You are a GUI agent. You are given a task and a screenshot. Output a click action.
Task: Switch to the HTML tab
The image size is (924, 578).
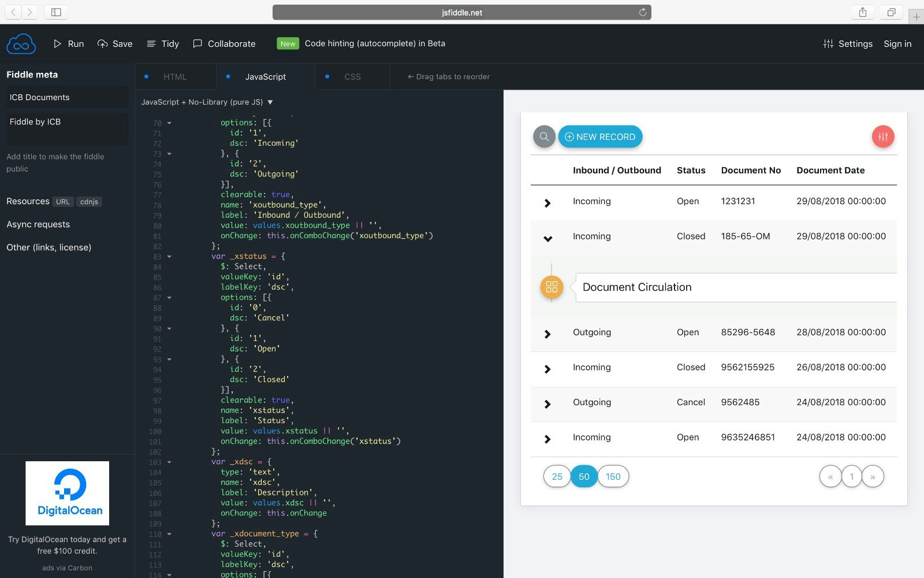tap(174, 76)
